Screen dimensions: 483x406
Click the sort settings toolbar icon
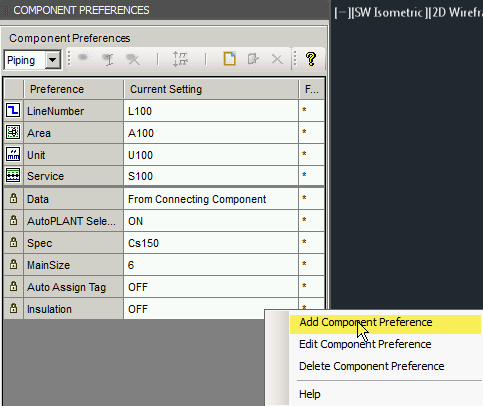(x=180, y=59)
